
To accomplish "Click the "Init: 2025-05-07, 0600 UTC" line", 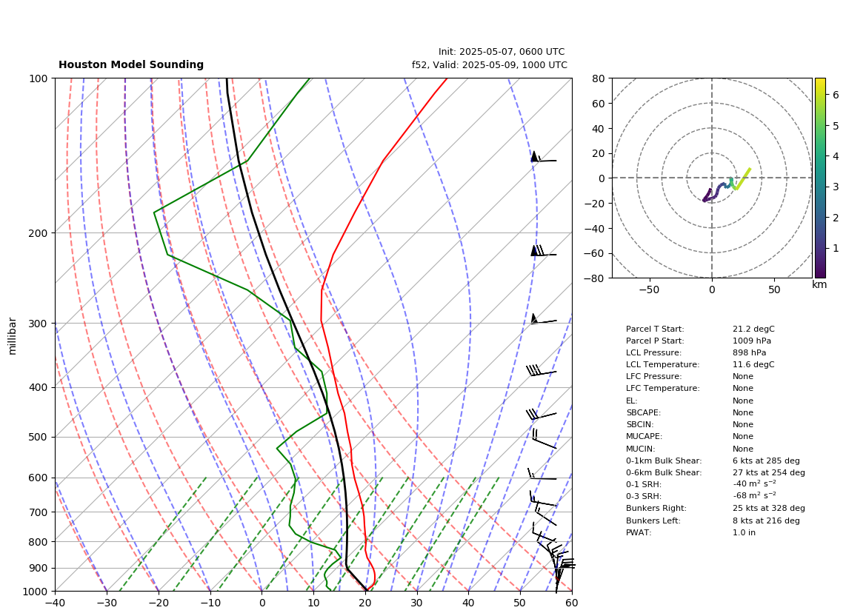I will (x=502, y=52).
